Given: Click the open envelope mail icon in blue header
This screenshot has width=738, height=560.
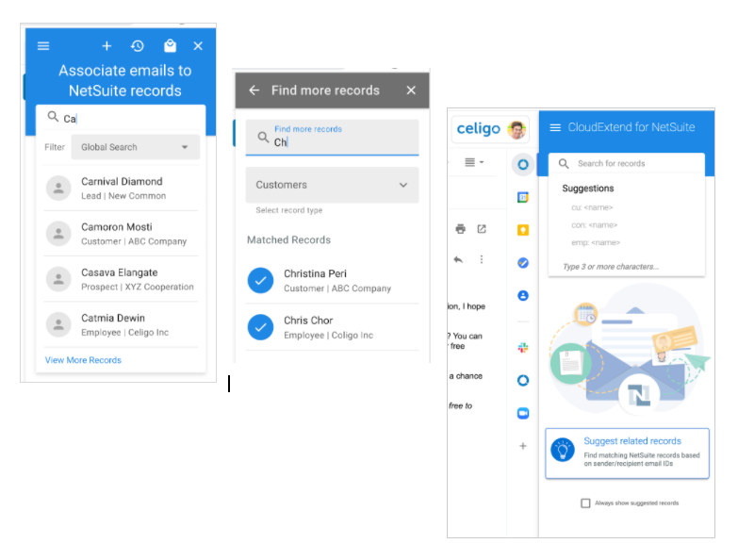Looking at the screenshot, I should coord(170,45).
